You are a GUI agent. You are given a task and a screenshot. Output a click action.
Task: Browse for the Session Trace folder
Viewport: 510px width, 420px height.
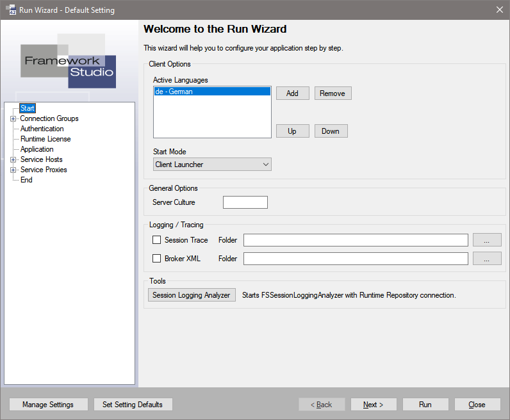(x=486, y=240)
